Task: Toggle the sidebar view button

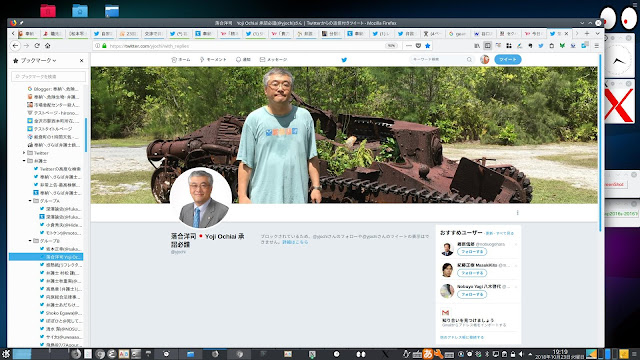Action: point(487,46)
